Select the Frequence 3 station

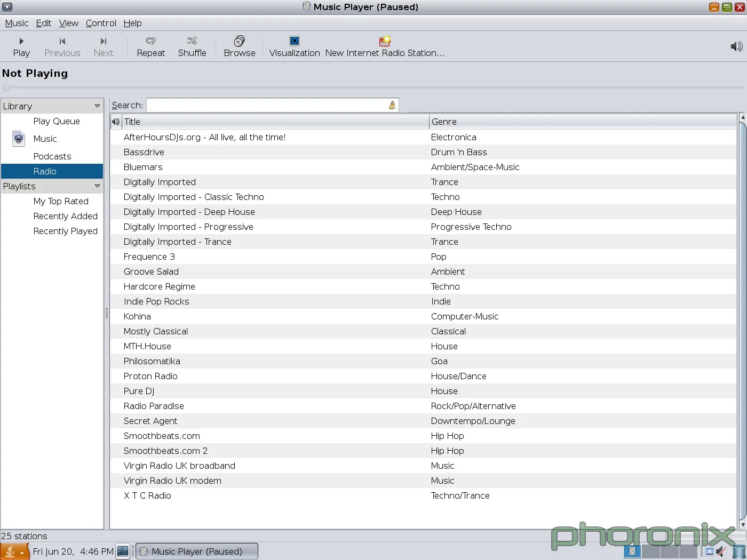(x=423, y=257)
